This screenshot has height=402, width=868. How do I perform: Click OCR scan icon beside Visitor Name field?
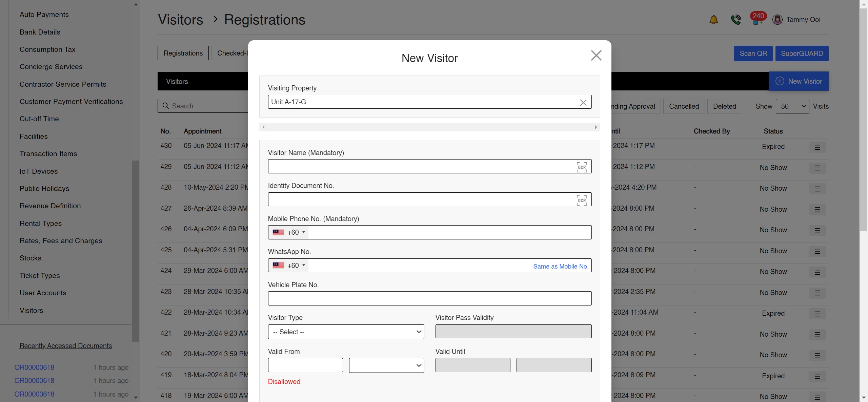[x=582, y=167]
